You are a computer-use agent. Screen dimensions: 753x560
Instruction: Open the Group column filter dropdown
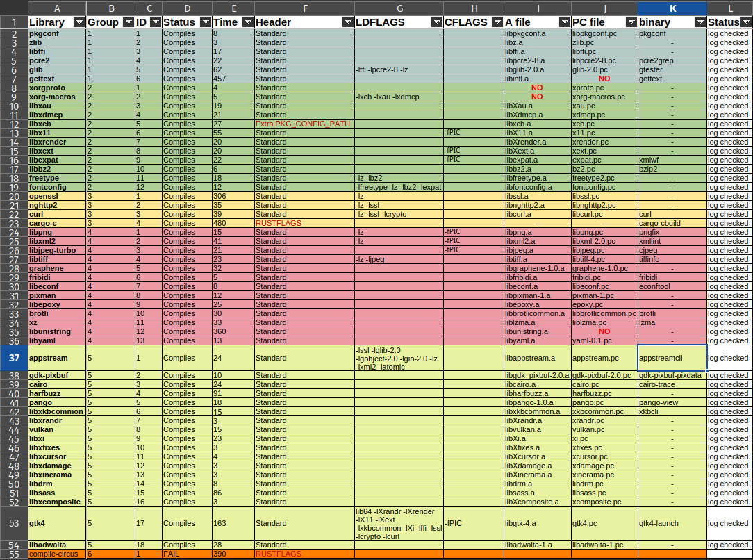point(129,22)
